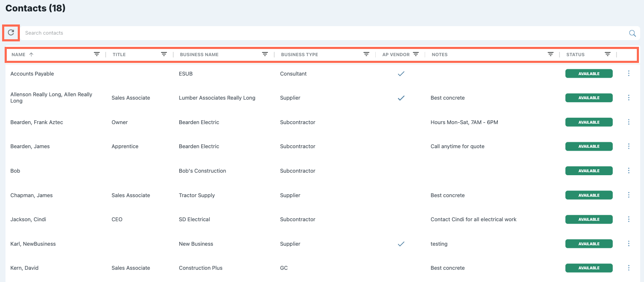Open the Status column filter
Viewport: 644px width, 282px height.
pos(608,54)
